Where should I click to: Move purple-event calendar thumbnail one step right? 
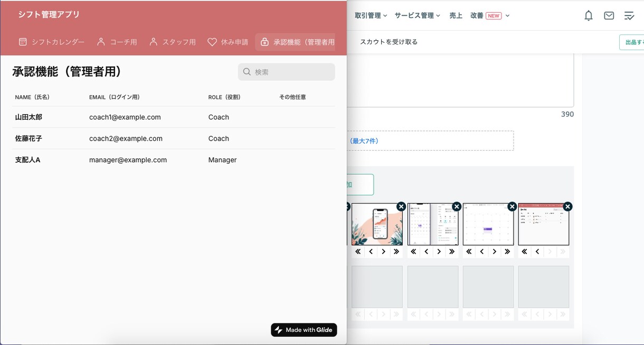pyautogui.click(x=495, y=251)
